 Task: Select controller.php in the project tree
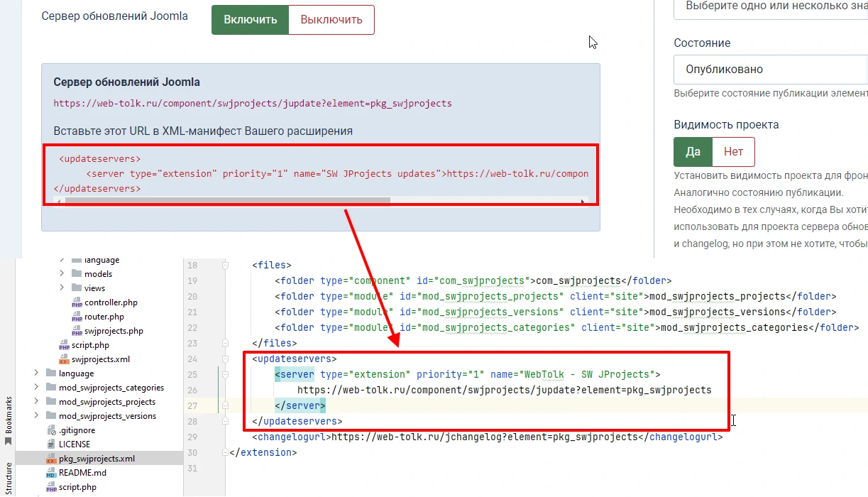[x=111, y=302]
